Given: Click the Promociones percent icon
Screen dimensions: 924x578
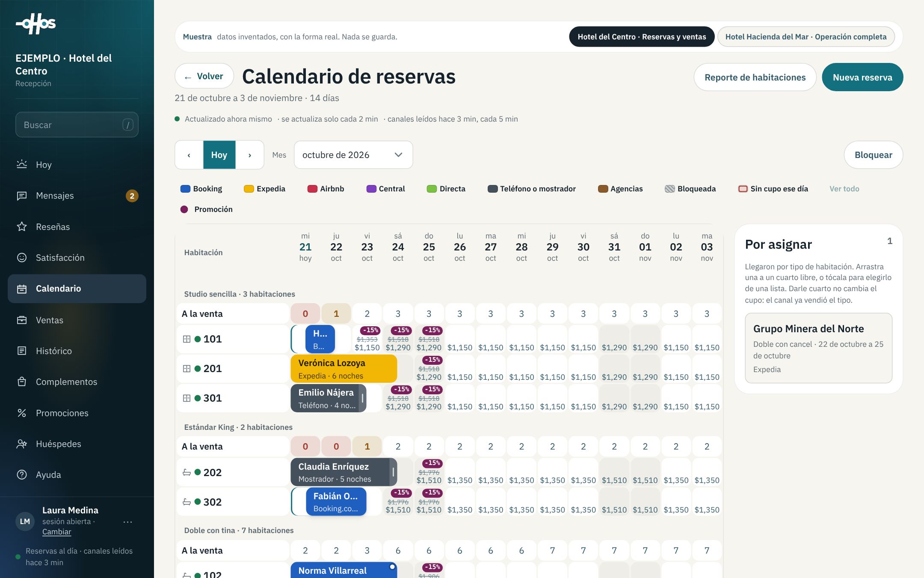Looking at the screenshot, I should click(x=22, y=413).
